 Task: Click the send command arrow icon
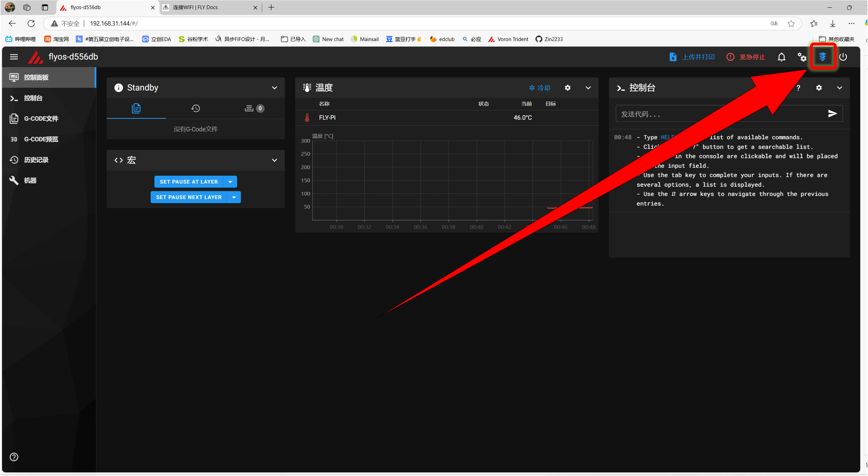pos(832,114)
